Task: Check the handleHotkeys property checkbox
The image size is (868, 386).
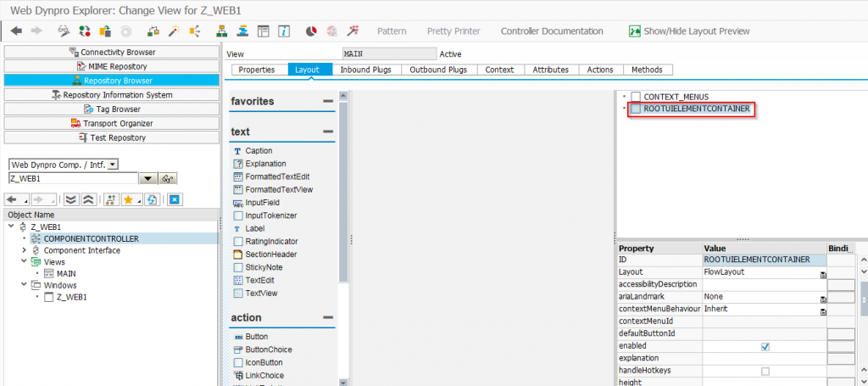Action: [765, 371]
